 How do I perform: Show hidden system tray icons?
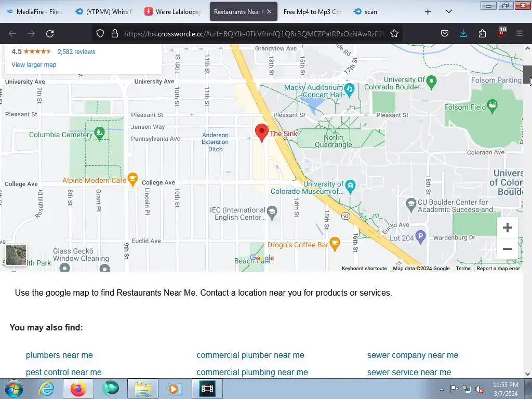tap(442, 389)
